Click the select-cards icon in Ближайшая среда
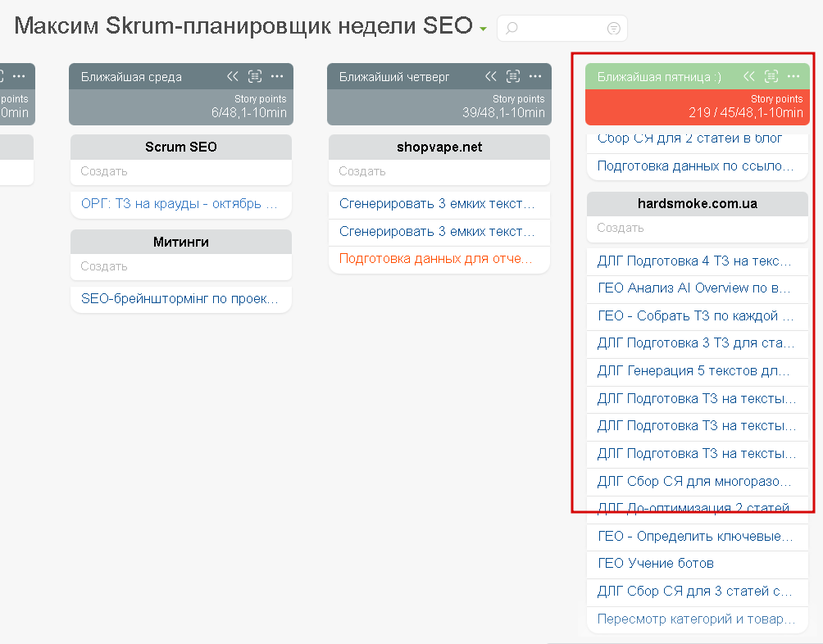The height and width of the screenshot is (644, 823). (x=256, y=76)
